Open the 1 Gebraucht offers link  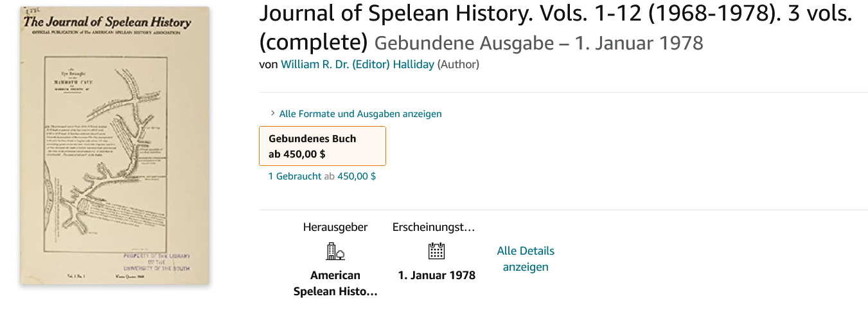[x=295, y=176]
